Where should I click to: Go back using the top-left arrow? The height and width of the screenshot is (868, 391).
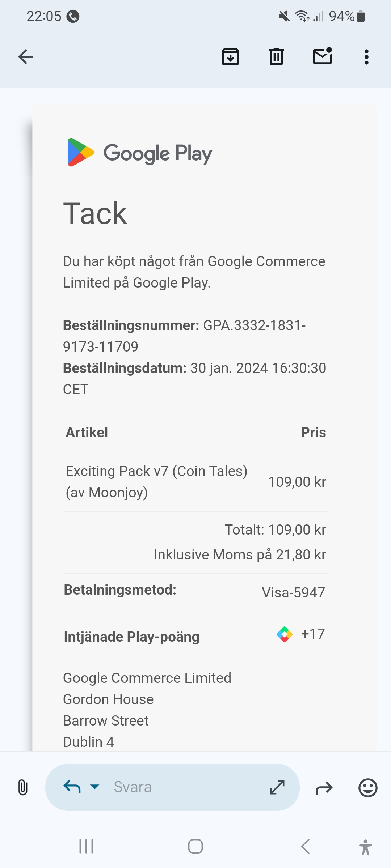(x=26, y=57)
